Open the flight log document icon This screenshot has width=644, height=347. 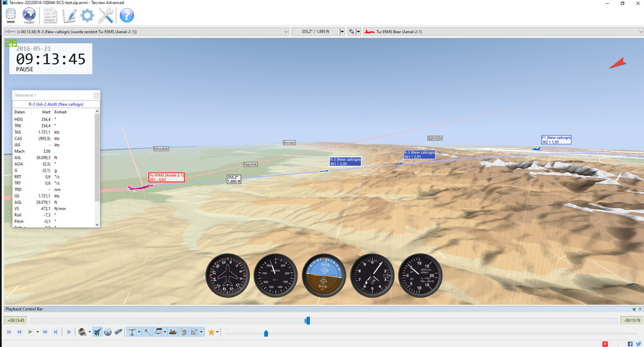[x=50, y=15]
